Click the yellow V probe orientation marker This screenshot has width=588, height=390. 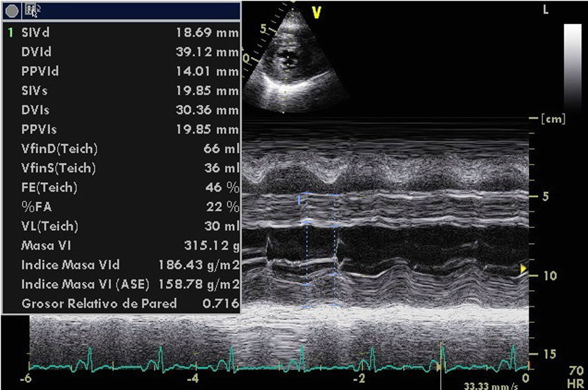(316, 13)
